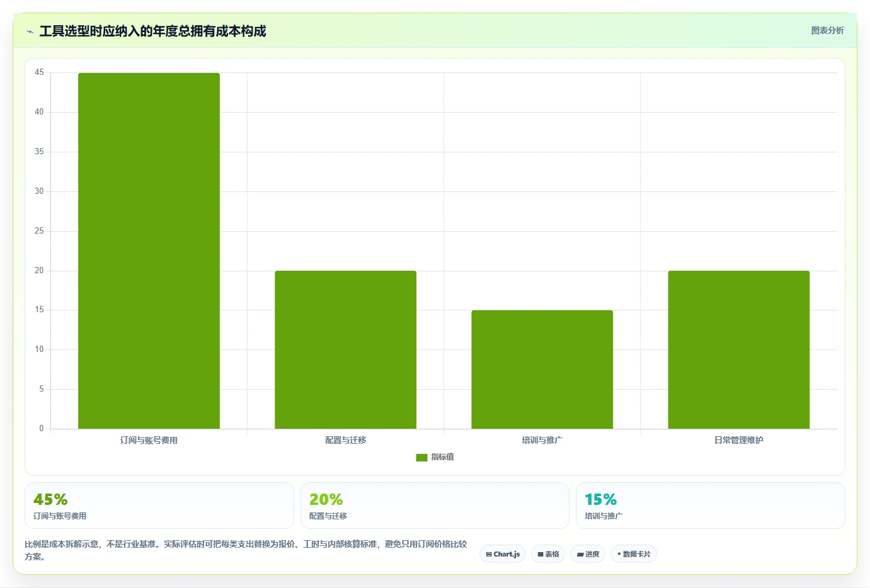This screenshot has height=588, width=870.
Task: Click the icon inside the Chart.js tag
Action: (489, 555)
